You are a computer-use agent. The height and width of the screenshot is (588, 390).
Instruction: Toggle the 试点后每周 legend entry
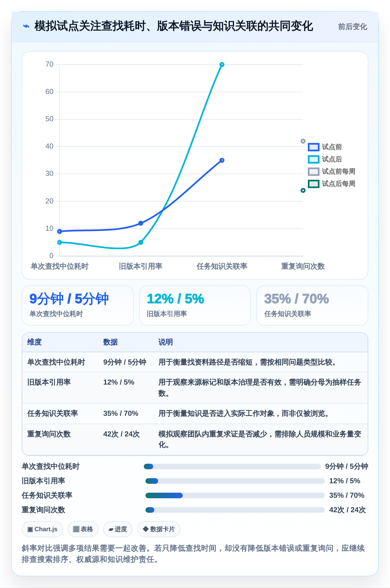(331, 184)
